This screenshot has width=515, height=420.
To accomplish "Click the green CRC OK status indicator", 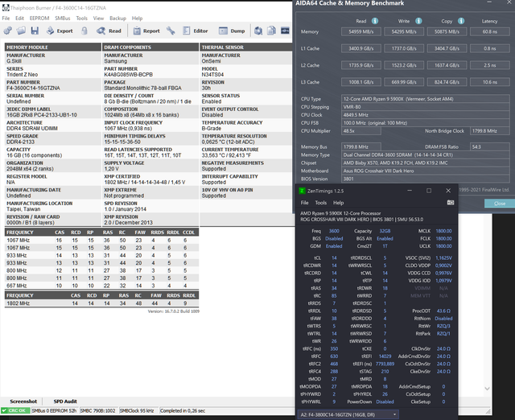I will (x=15, y=410).
